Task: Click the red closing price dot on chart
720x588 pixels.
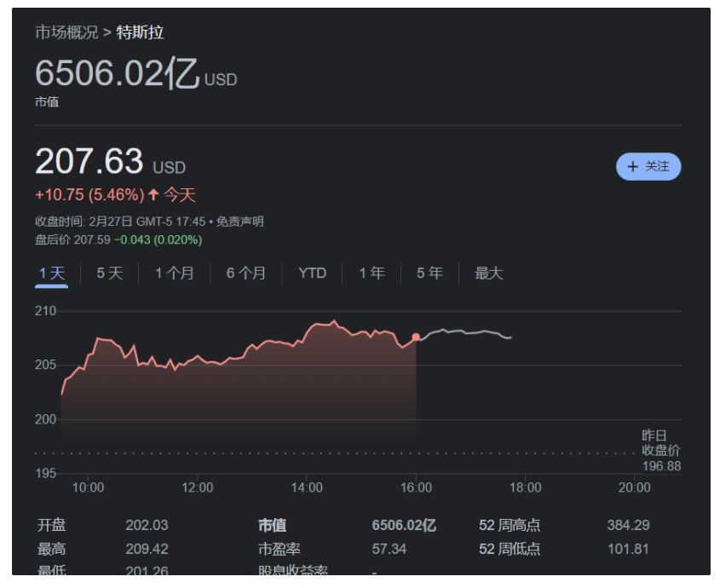Action: 416,337
